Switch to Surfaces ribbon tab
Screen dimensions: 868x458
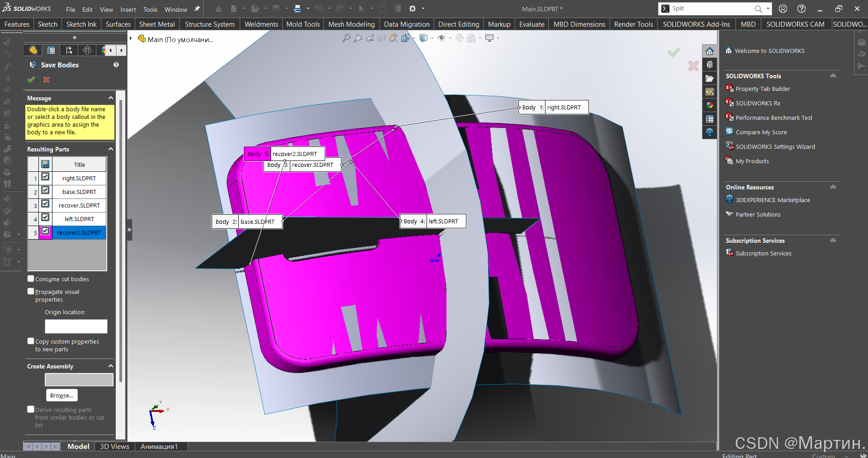coord(118,24)
